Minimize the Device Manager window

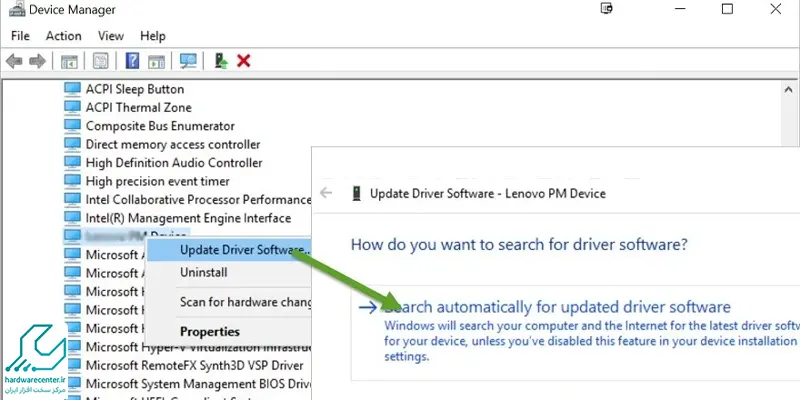[x=679, y=9]
